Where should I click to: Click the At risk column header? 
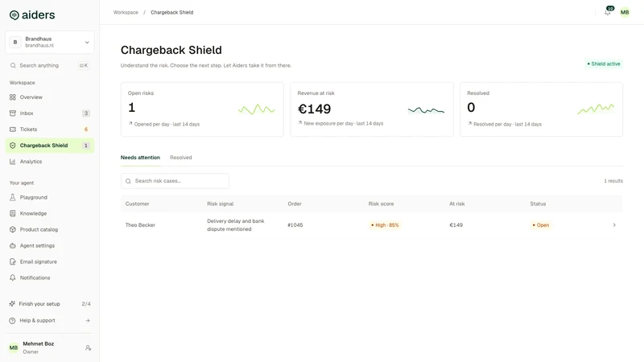pos(457,204)
